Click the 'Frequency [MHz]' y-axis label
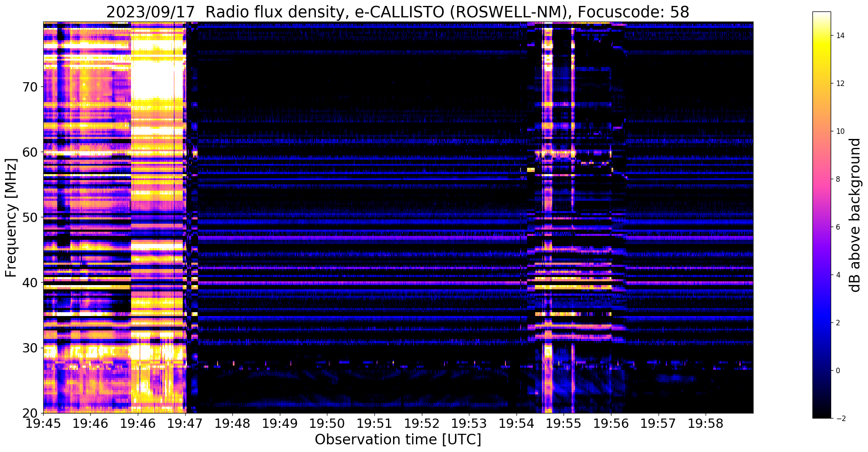Image resolution: width=868 pixels, height=452 pixels. point(11,218)
